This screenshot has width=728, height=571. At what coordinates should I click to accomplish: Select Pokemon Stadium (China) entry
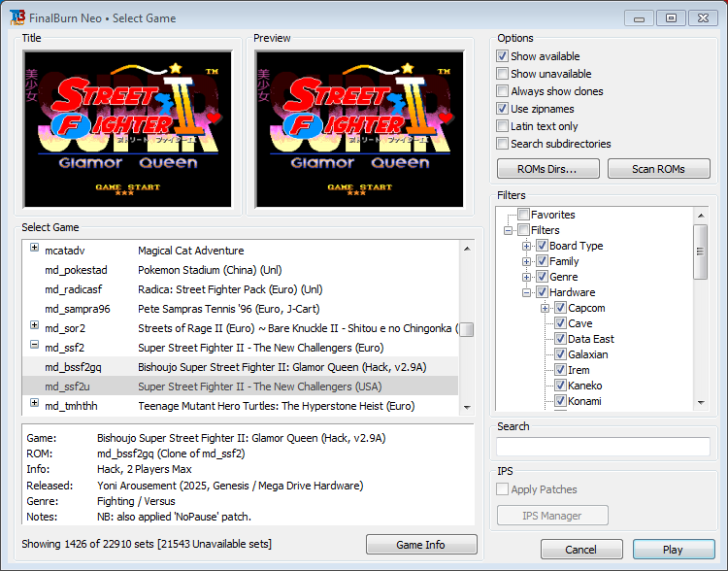[x=240, y=270]
